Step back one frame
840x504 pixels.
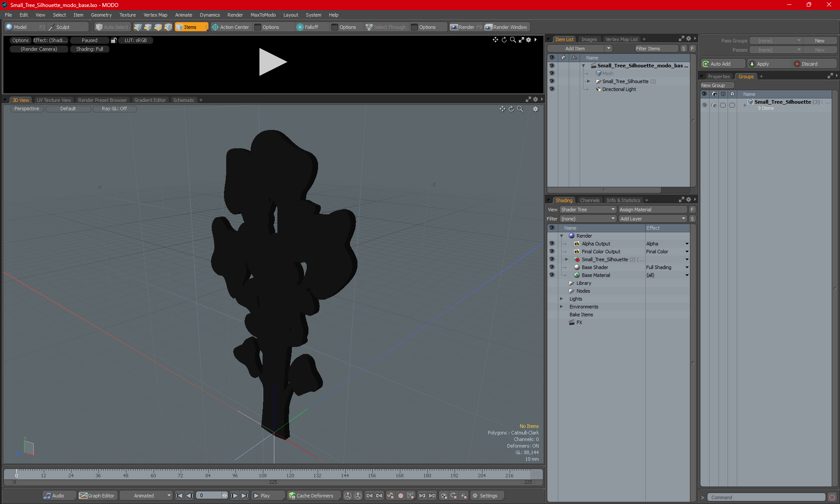click(x=189, y=496)
